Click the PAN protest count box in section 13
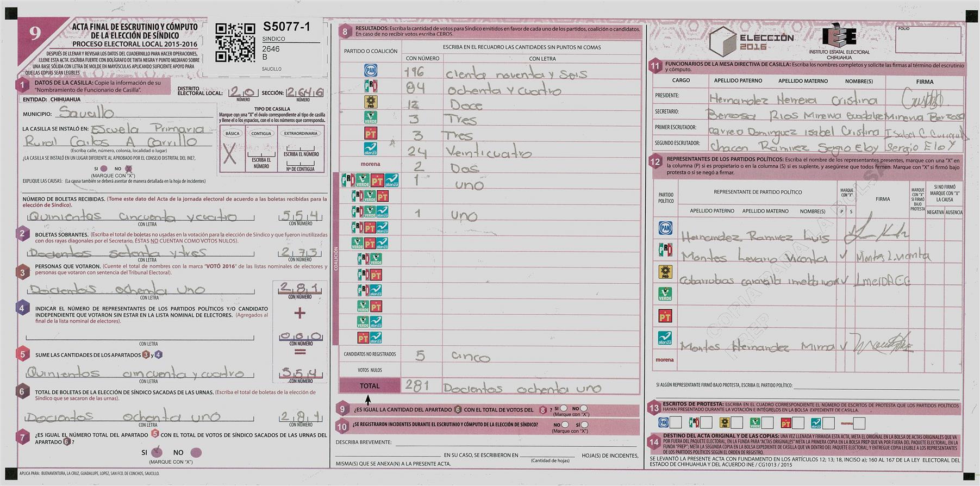This screenshot has height=486, width=980. tap(676, 422)
